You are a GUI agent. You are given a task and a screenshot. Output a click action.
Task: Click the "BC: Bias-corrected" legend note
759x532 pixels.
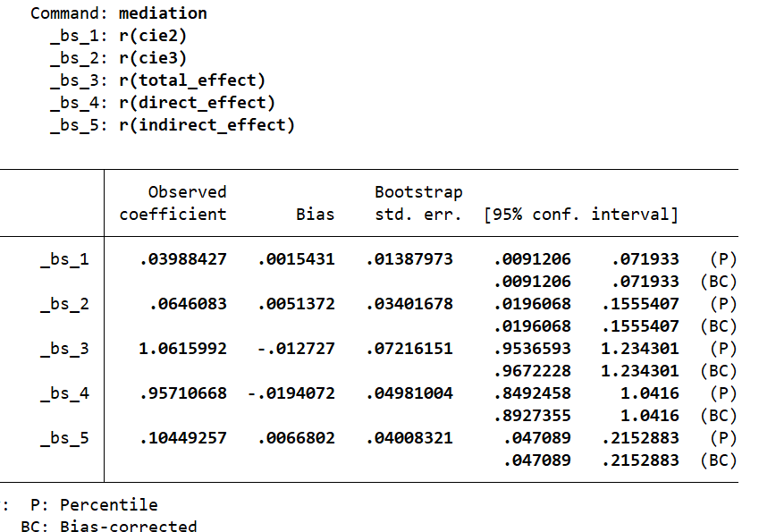click(108, 527)
